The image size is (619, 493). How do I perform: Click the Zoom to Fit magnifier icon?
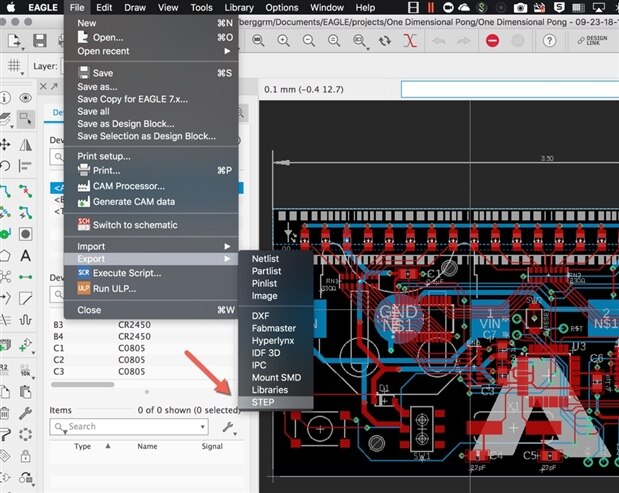tap(258, 40)
